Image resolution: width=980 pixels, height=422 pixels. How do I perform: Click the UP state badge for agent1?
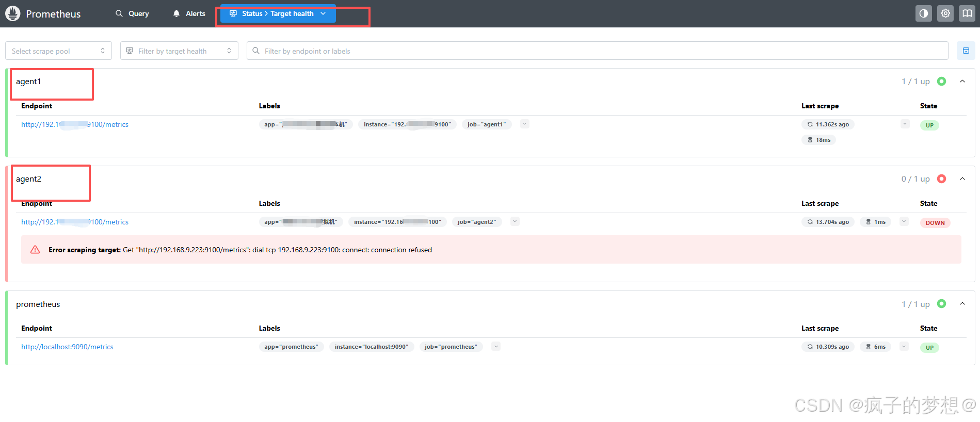929,125
